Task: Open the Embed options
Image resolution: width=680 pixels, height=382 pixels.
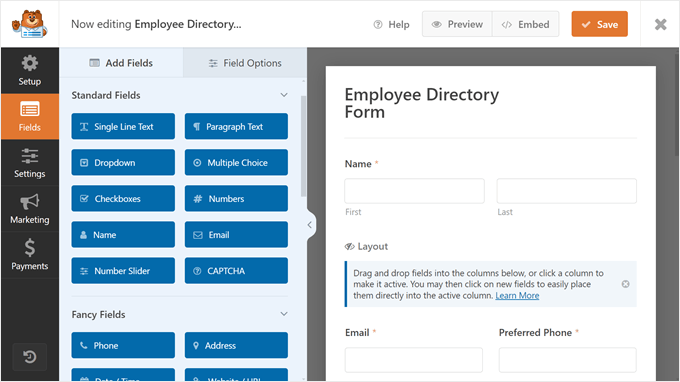Action: [x=526, y=24]
